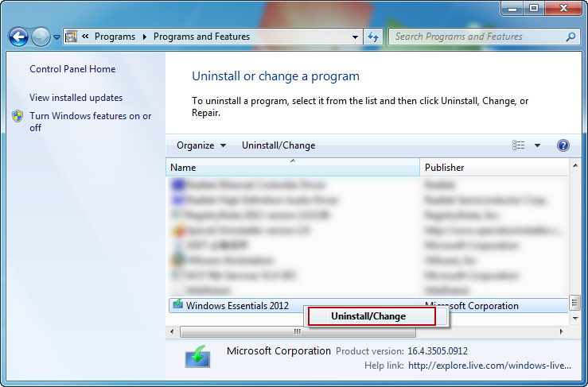Click the Control Panel icon in address bar

(71, 37)
